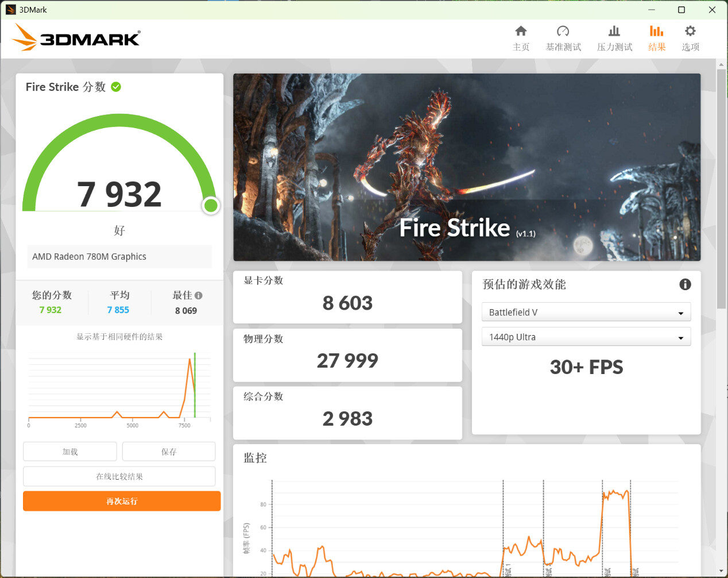728x578 pixels.
Task: Open Results (结果) bar chart icon
Action: pyautogui.click(x=656, y=32)
